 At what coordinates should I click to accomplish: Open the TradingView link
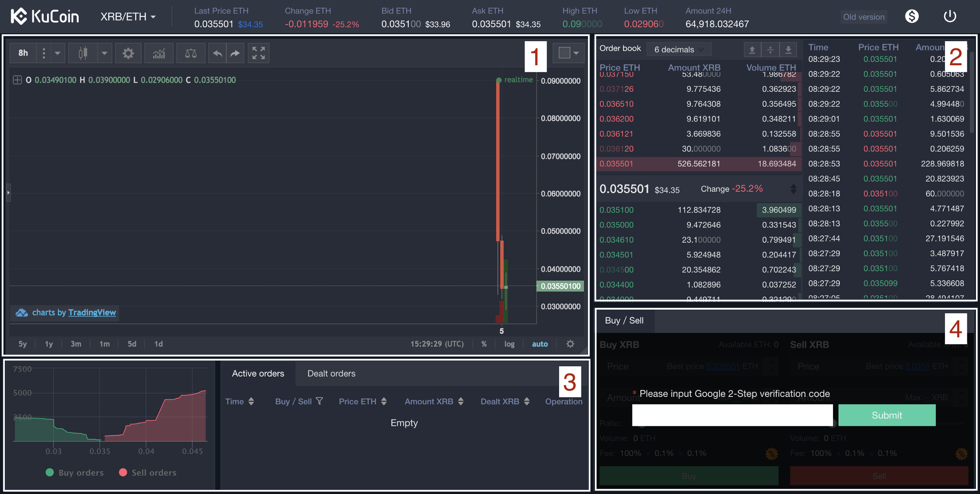92,312
